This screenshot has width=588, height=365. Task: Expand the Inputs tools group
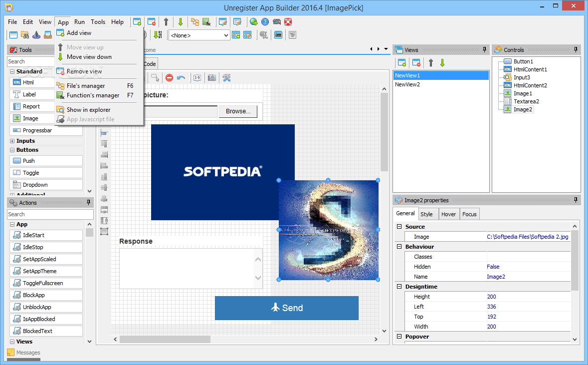tap(12, 141)
